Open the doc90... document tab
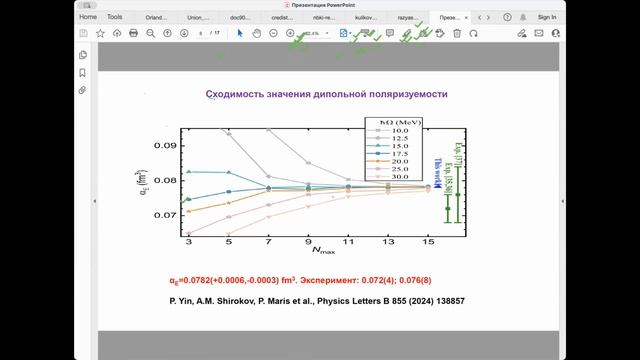The height and width of the screenshot is (360, 640). click(x=240, y=18)
